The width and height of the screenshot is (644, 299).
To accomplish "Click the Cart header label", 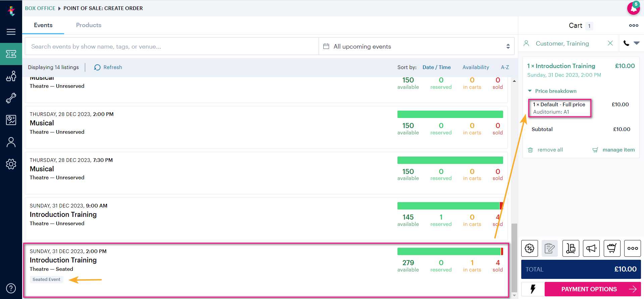I will (x=576, y=25).
